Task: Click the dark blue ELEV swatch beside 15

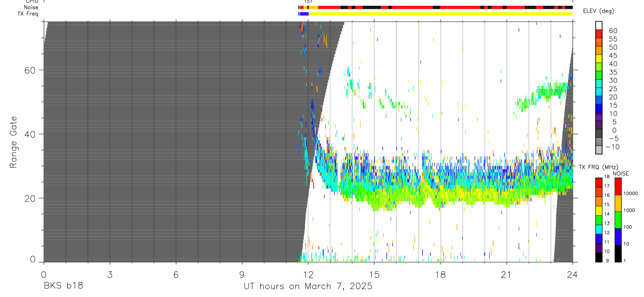Action: tap(599, 108)
